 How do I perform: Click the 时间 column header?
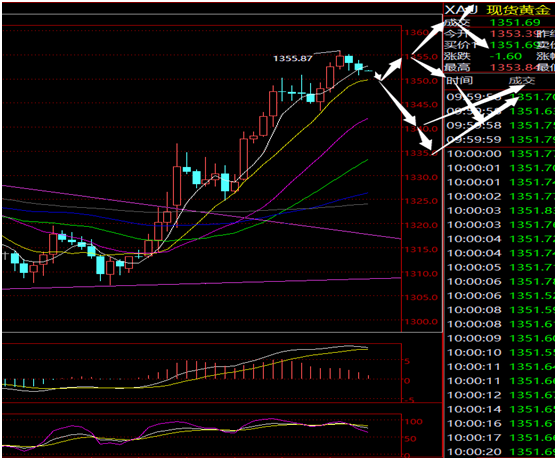(x=459, y=81)
